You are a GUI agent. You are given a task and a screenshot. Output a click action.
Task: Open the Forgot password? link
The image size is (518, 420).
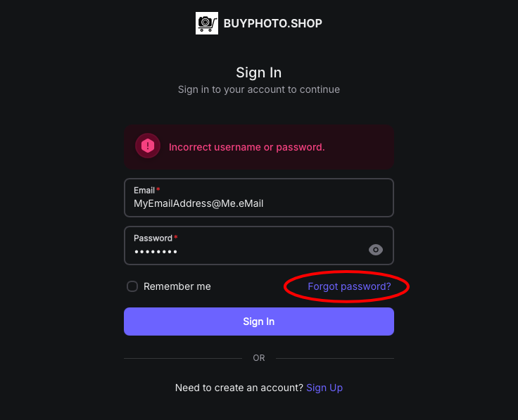click(349, 286)
